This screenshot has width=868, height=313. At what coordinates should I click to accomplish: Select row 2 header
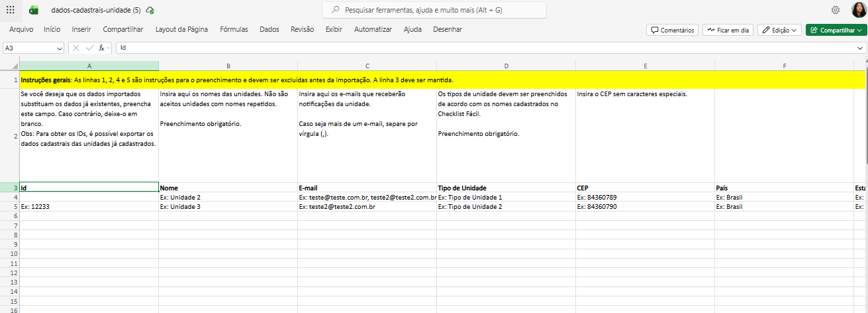[10, 135]
